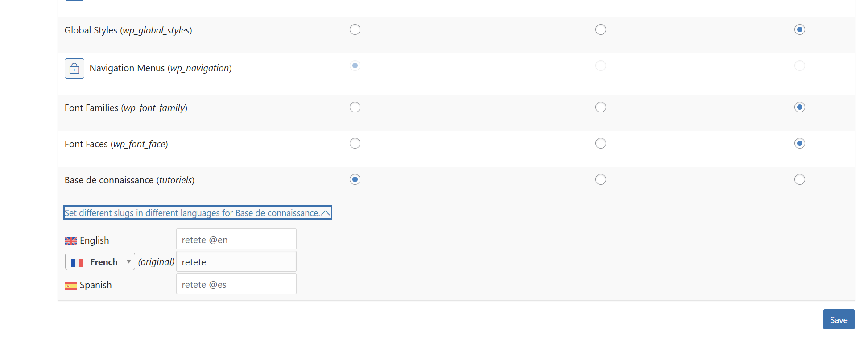The height and width of the screenshot is (340, 868).
Task: Select middle radio for Base de connaissance
Action: pos(601,179)
